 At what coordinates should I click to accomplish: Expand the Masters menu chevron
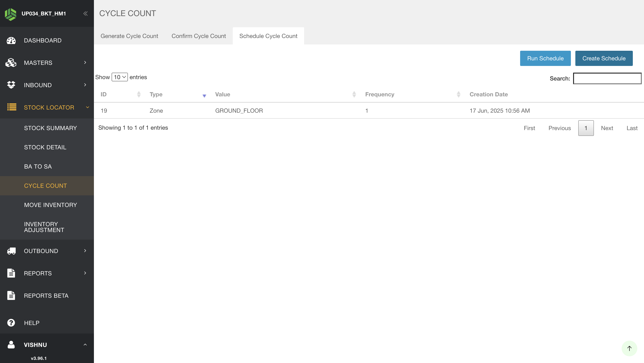pos(85,62)
